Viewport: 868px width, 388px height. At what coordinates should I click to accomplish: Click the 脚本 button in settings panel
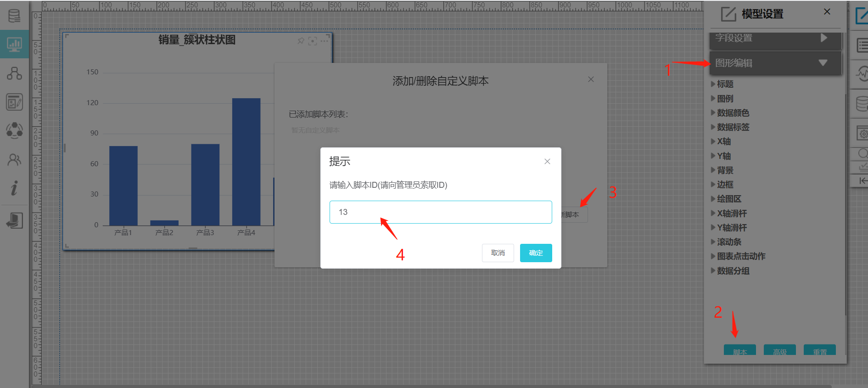[x=739, y=351]
